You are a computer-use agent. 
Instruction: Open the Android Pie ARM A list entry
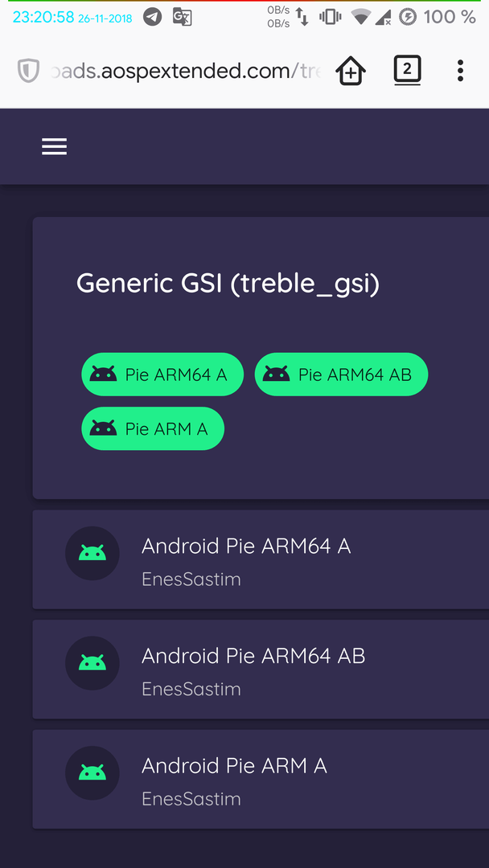(261, 779)
